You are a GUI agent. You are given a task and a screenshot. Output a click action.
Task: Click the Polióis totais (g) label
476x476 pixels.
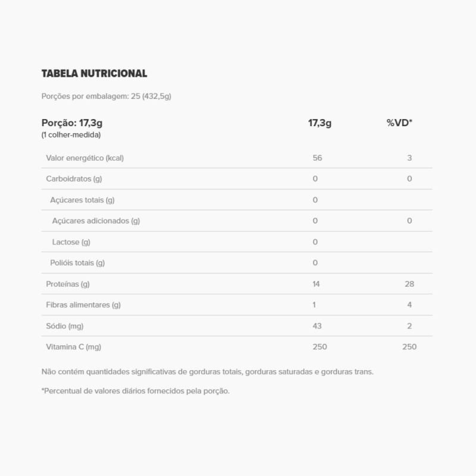pyautogui.click(x=77, y=263)
